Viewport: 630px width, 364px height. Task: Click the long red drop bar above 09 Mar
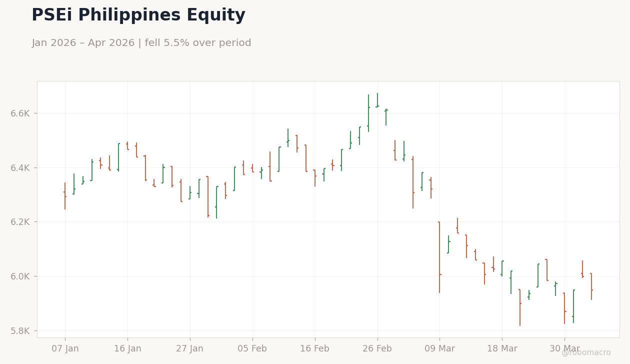point(439,257)
